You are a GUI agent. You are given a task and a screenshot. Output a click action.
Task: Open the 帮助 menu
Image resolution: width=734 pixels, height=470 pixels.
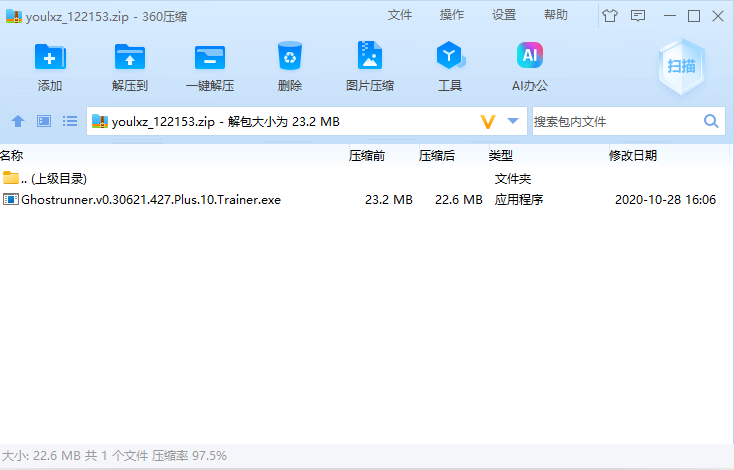[556, 15]
